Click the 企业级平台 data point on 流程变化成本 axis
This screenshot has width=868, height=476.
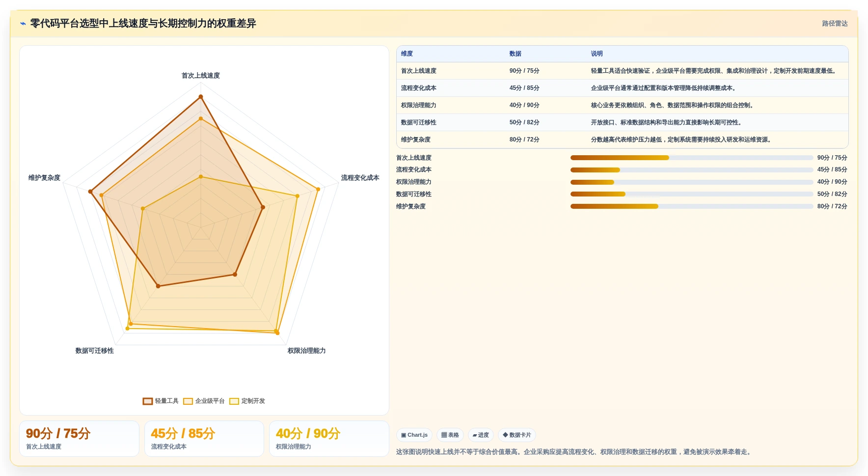[318, 189]
